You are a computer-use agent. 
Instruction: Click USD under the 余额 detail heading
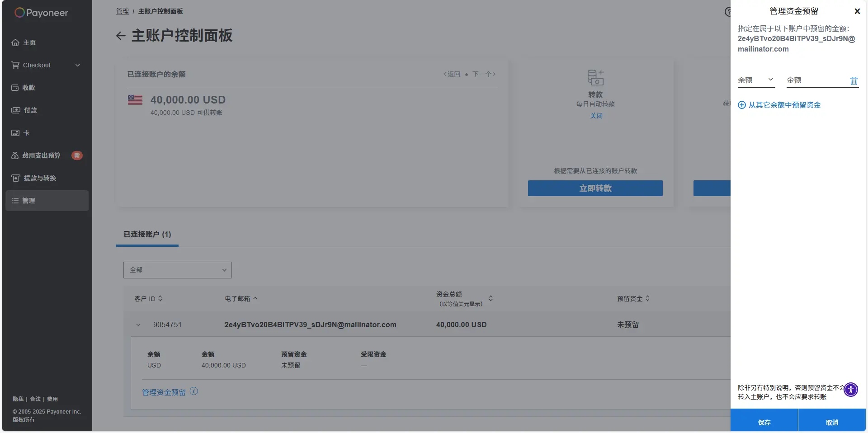coord(154,365)
